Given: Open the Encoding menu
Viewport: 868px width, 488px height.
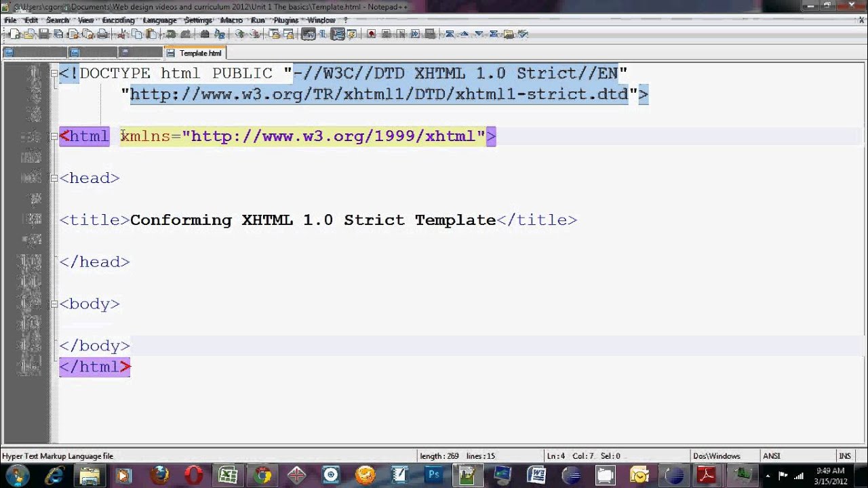Looking at the screenshot, I should point(118,20).
